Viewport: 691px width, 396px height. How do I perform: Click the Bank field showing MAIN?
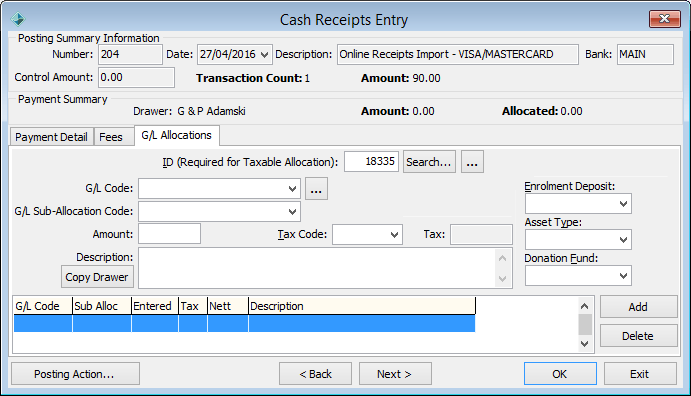[645, 55]
